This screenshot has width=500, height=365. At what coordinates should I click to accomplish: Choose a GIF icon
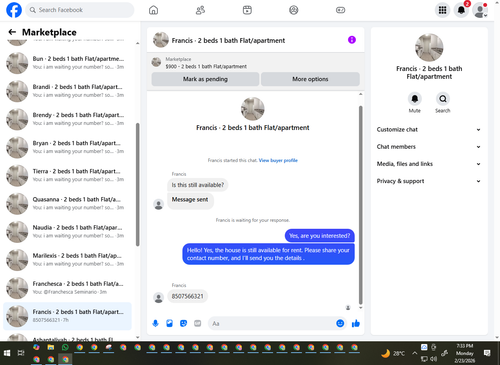point(198,323)
